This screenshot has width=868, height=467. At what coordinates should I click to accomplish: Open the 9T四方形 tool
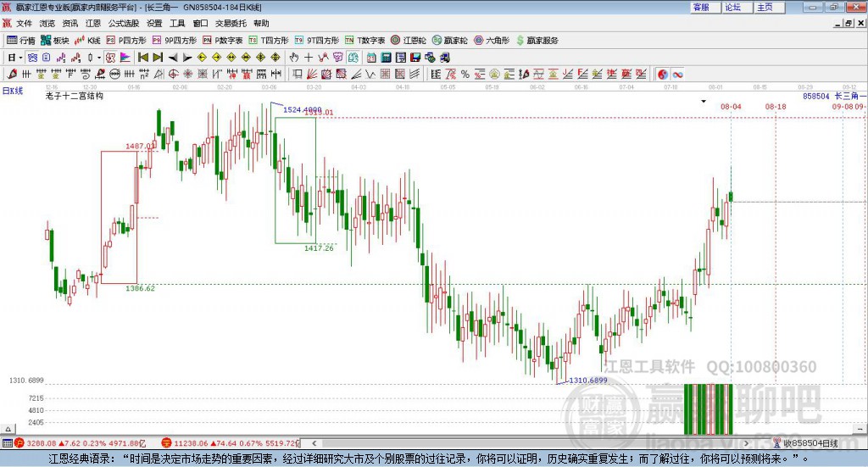(x=317, y=41)
